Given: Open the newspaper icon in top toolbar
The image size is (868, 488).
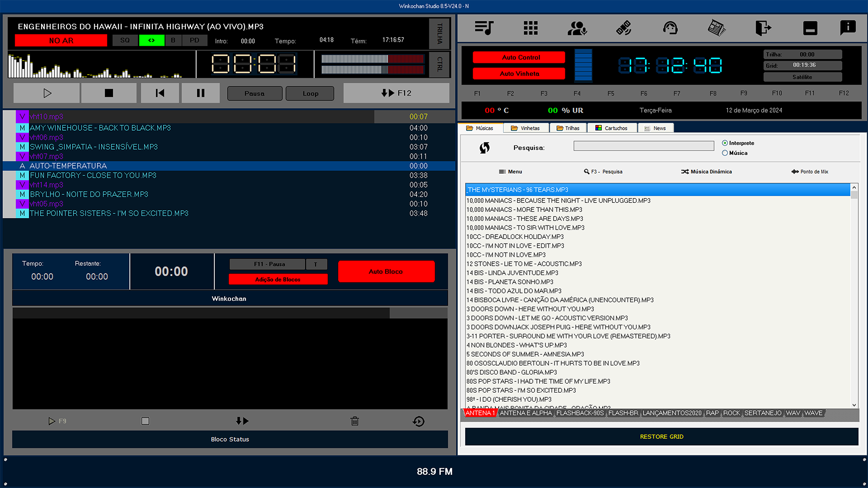Looking at the screenshot, I should click(x=717, y=28).
